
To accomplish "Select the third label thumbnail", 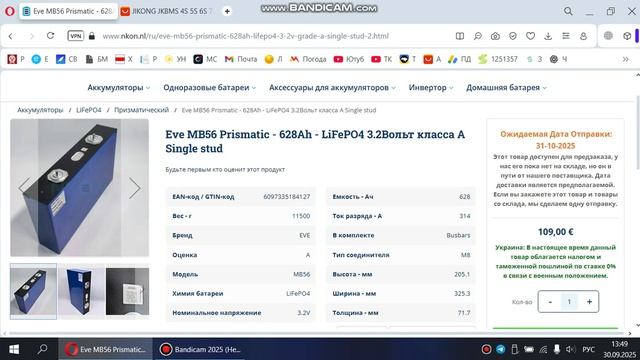I will coord(128,291).
